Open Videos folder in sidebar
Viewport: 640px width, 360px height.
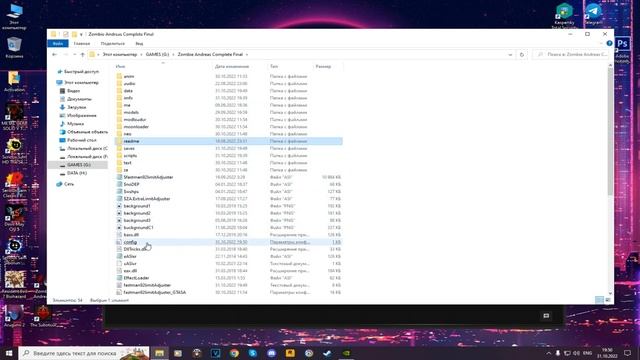coord(73,91)
